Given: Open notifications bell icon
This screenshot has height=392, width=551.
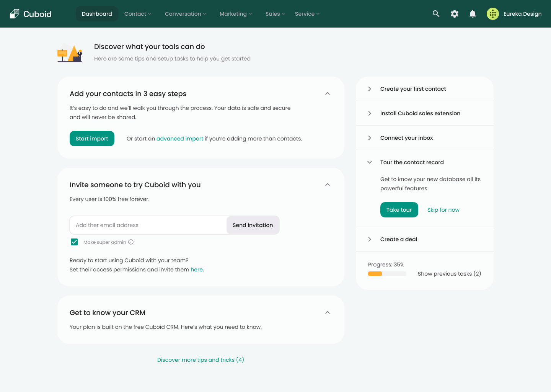Looking at the screenshot, I should (473, 14).
